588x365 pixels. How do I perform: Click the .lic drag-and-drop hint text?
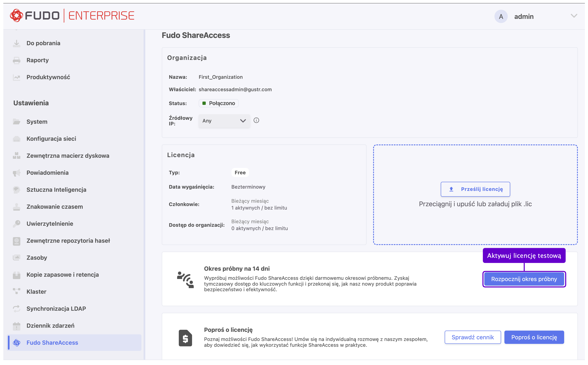point(475,204)
